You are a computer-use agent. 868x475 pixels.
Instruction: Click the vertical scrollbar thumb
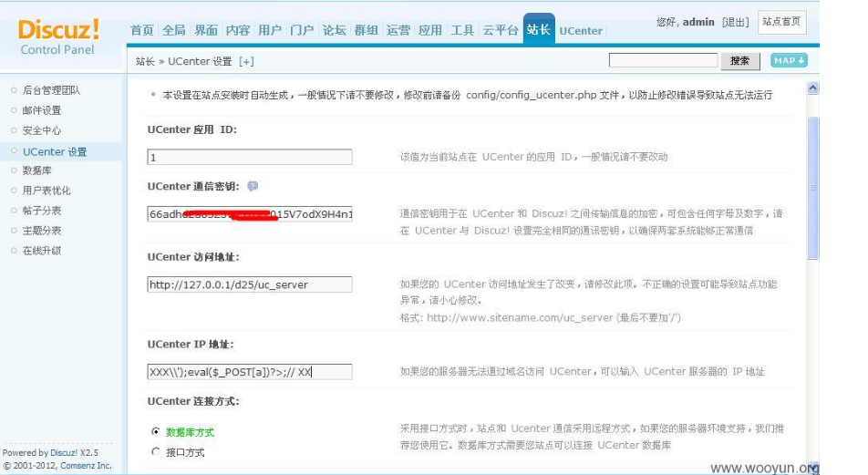[812, 188]
